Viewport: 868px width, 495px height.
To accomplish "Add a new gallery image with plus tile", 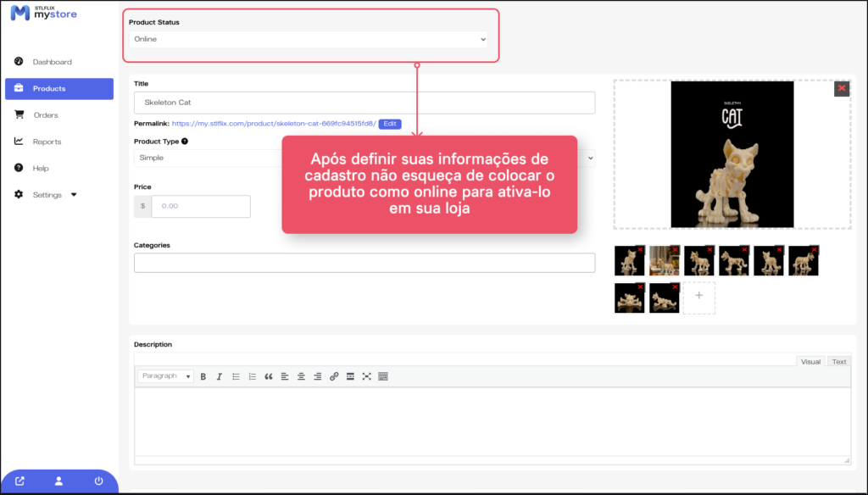I will (698, 297).
